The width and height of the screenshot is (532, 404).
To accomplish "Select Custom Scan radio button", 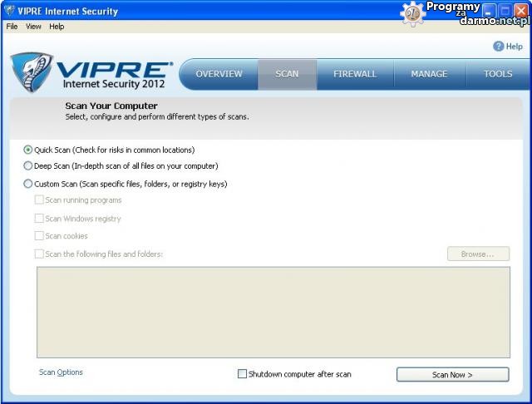I will [x=28, y=184].
